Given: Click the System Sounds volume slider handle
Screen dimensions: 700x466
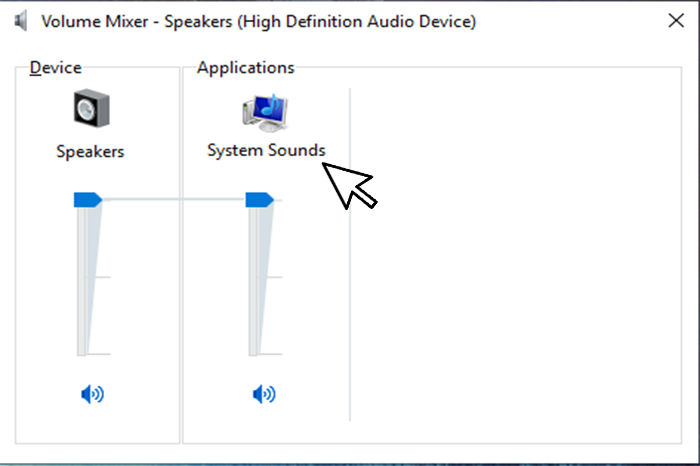Looking at the screenshot, I should pyautogui.click(x=259, y=200).
